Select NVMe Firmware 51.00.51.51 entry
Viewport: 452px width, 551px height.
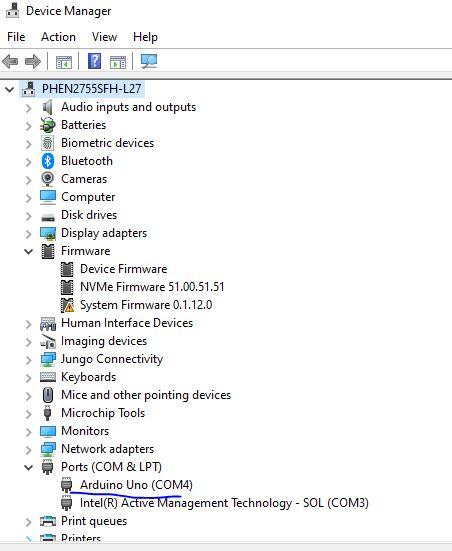152,287
